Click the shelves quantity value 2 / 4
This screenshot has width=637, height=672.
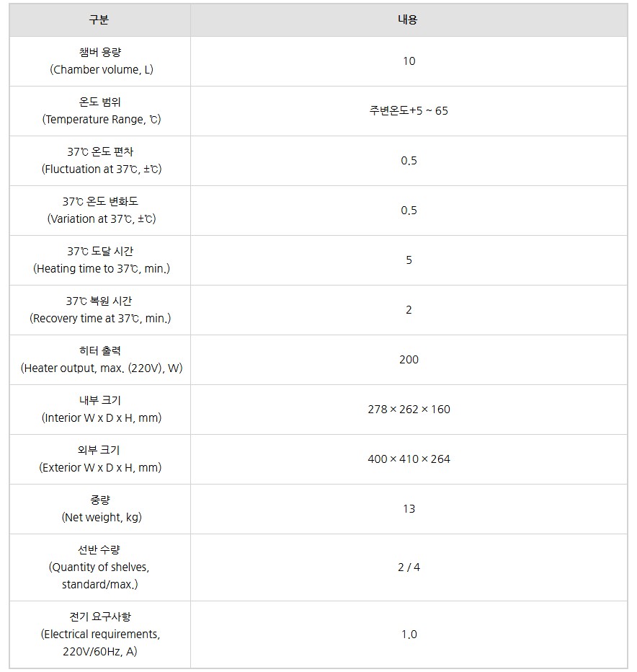[409, 567]
